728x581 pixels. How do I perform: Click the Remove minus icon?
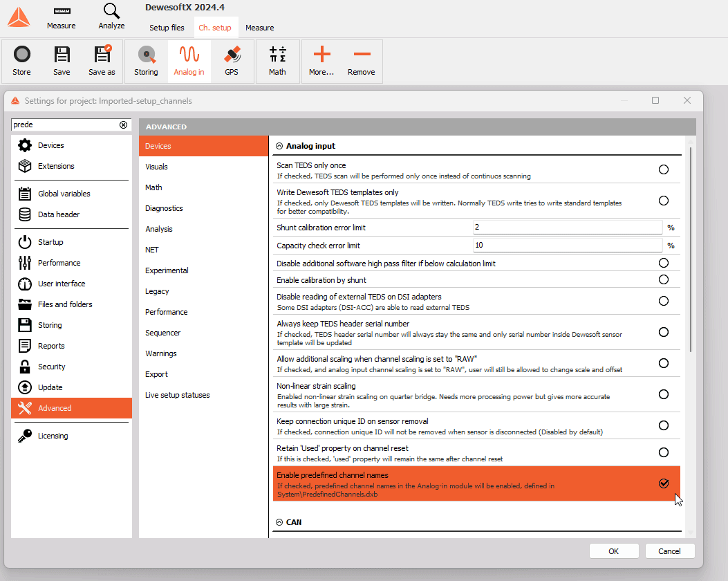[x=362, y=55]
